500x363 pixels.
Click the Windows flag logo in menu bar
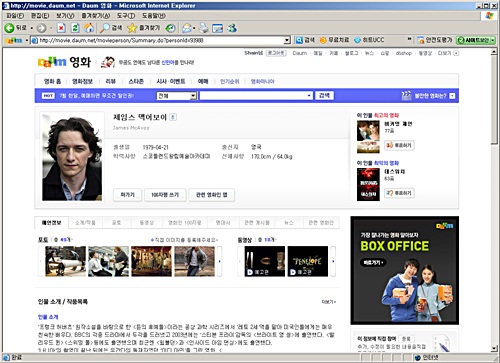[x=489, y=16]
